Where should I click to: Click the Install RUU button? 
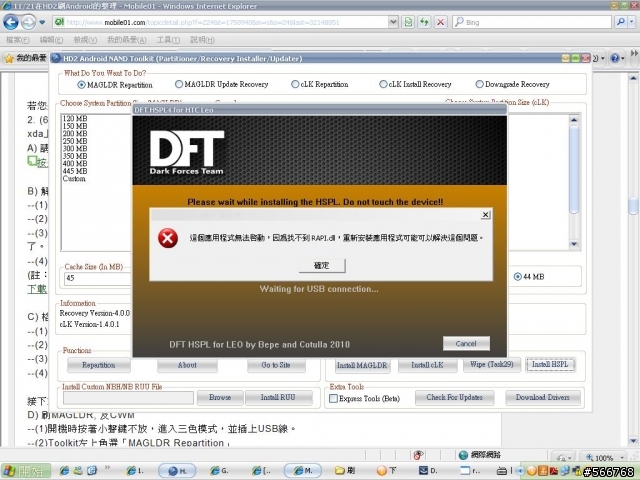(278, 397)
